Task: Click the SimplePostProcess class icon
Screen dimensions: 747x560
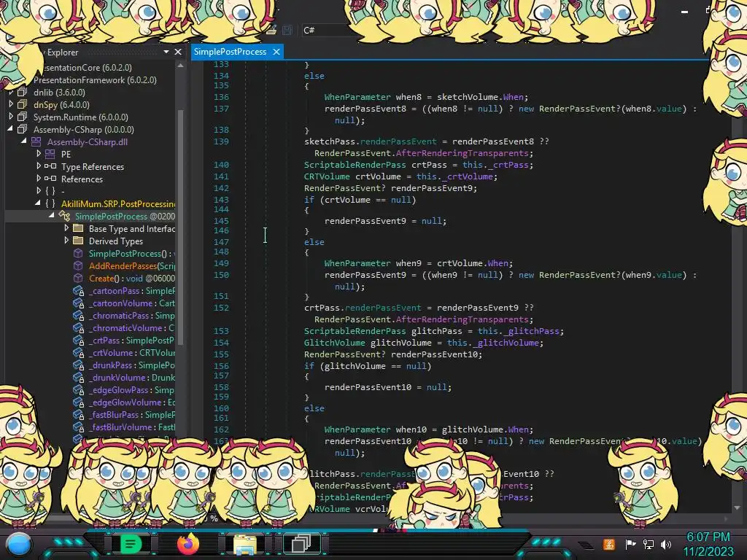Action: 64,216
